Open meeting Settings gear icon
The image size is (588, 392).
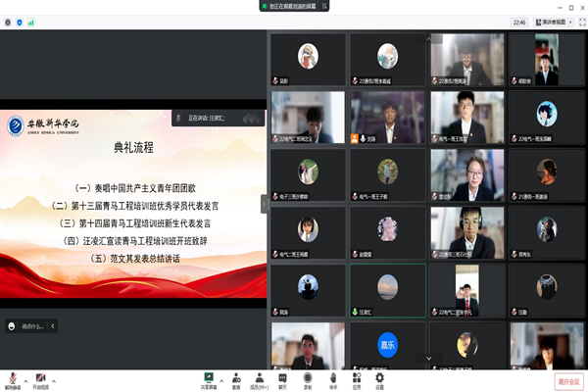(x=379, y=378)
